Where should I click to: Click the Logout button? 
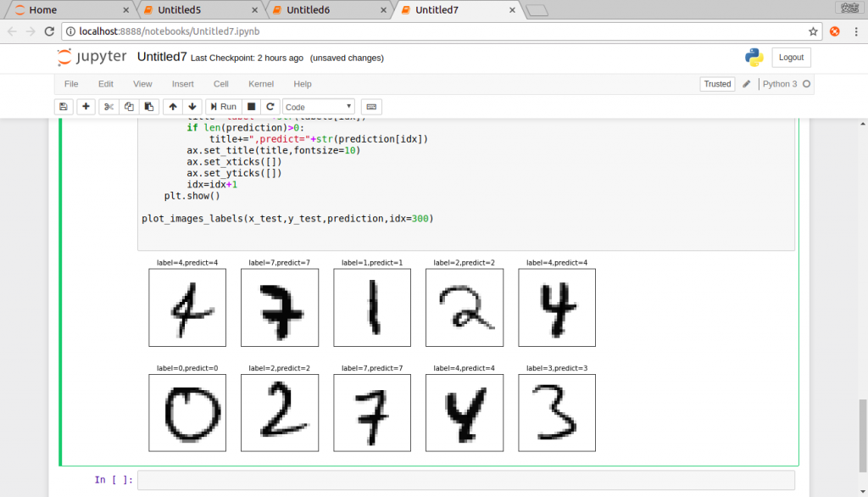click(x=791, y=57)
